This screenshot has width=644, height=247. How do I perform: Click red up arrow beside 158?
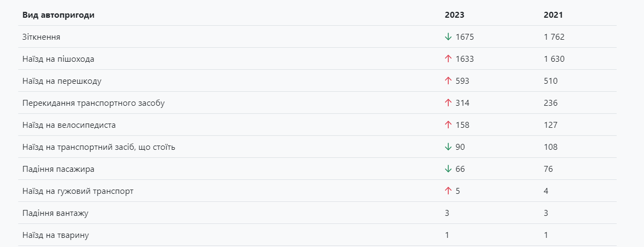448,125
